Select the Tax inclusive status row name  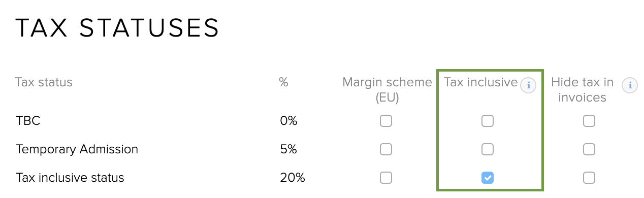pos(70,178)
